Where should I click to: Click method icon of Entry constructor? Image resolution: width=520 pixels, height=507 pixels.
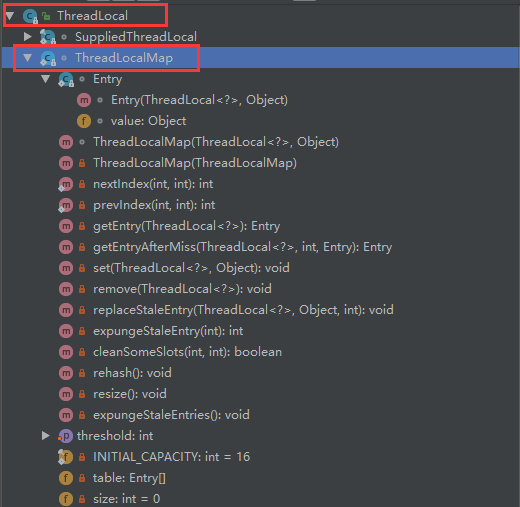(x=84, y=100)
